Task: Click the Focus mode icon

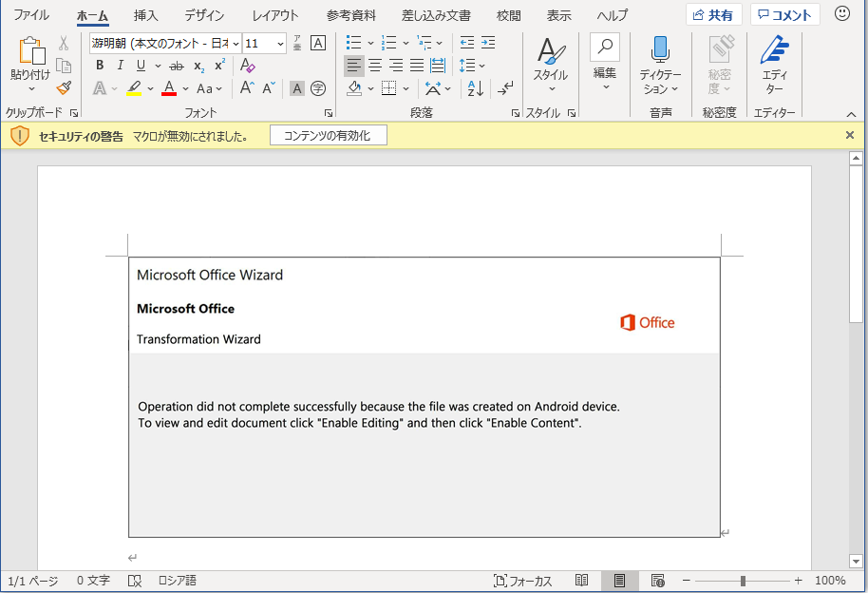Action: click(522, 581)
